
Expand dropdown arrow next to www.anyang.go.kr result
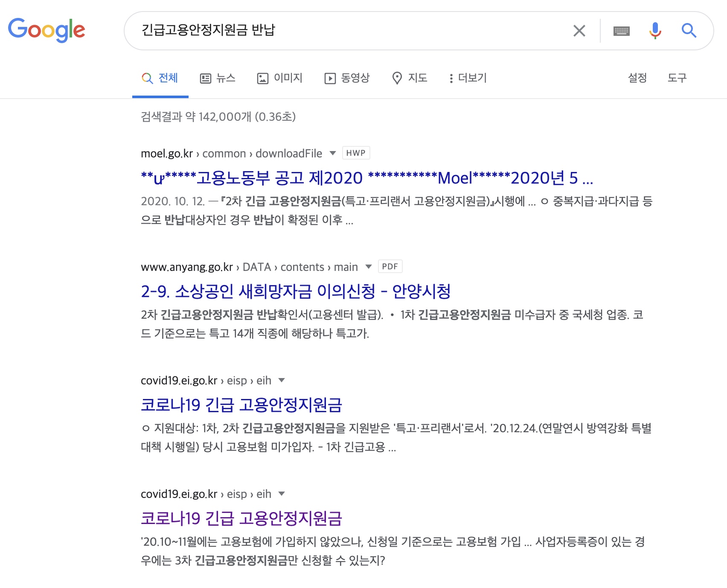coord(369,267)
